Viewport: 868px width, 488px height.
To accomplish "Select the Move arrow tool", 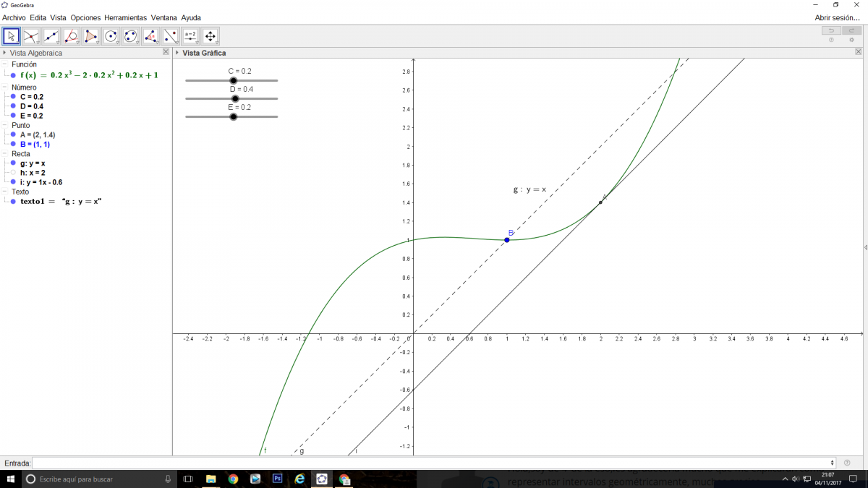I will point(12,35).
